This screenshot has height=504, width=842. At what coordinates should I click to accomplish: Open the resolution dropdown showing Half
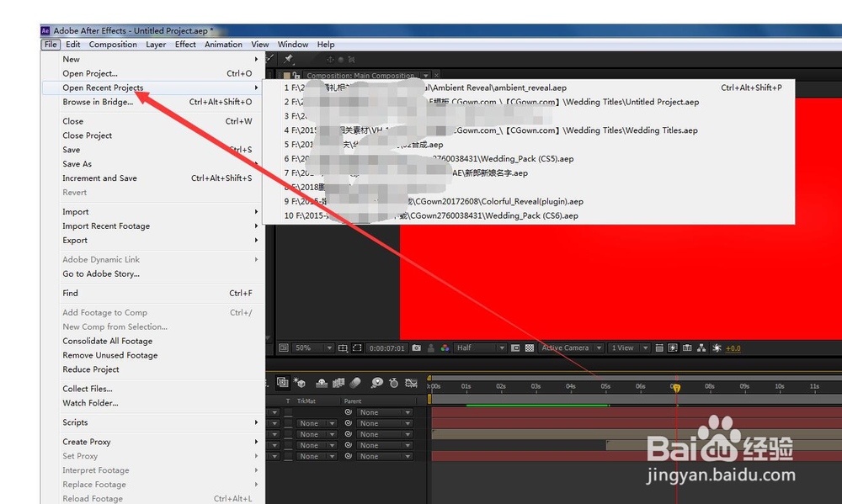480,347
